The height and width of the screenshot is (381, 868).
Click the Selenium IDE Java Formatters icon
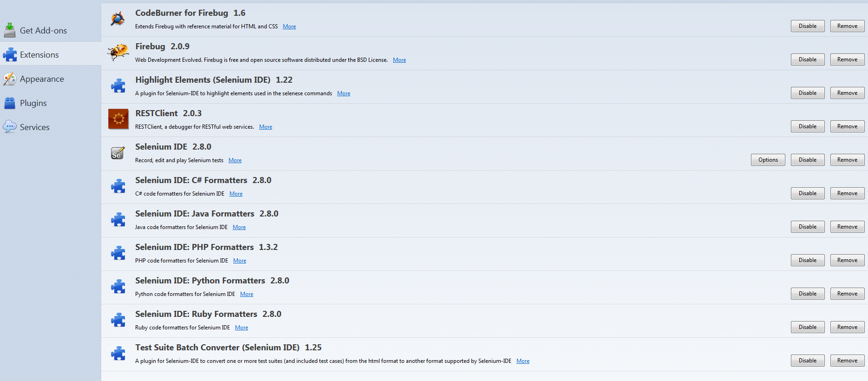[x=118, y=220]
